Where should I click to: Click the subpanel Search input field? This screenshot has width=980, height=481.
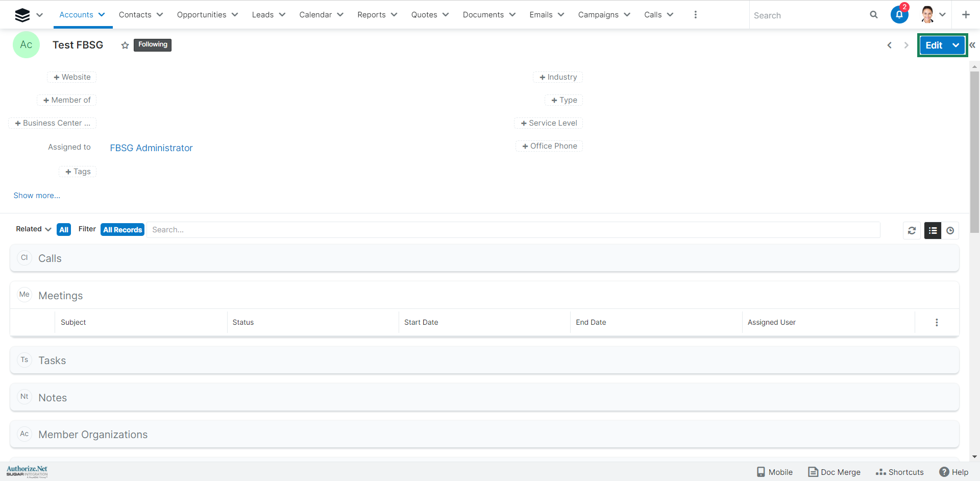click(x=513, y=230)
